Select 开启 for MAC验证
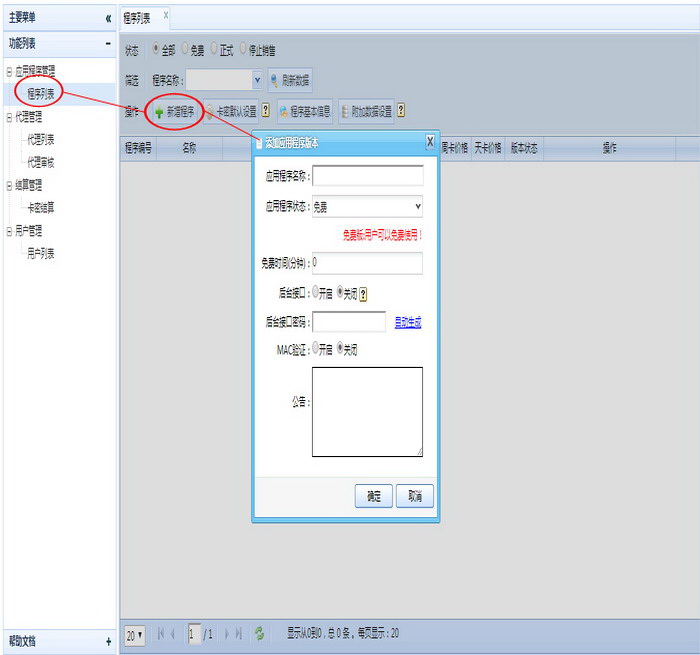The width and height of the screenshot is (700, 655). click(x=316, y=347)
